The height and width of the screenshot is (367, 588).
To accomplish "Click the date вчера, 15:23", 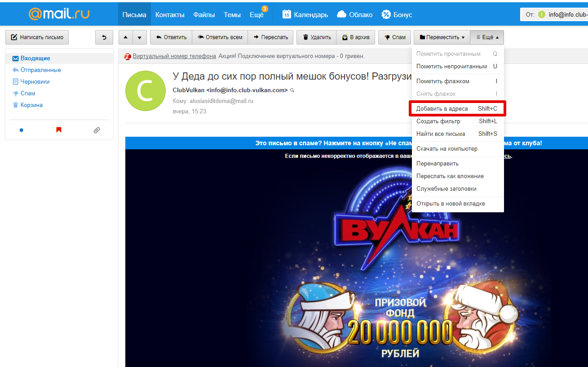I will (x=190, y=111).
